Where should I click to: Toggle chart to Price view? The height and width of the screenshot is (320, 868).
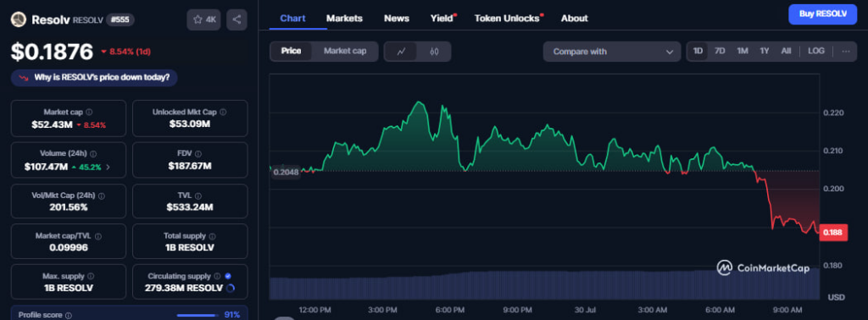pyautogui.click(x=291, y=52)
